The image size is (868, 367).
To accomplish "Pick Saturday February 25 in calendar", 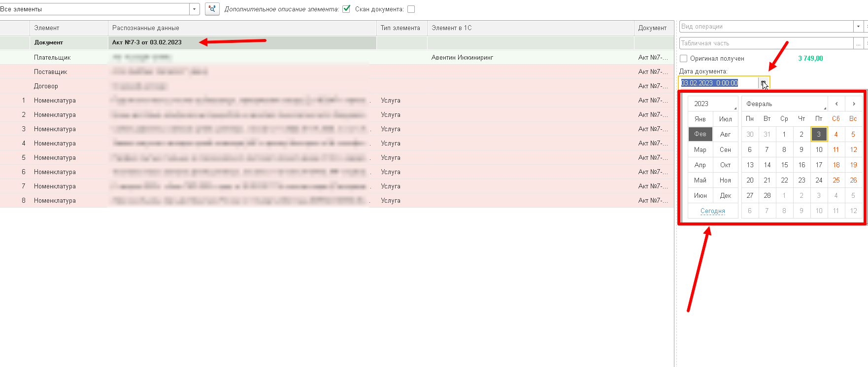I will 836,180.
